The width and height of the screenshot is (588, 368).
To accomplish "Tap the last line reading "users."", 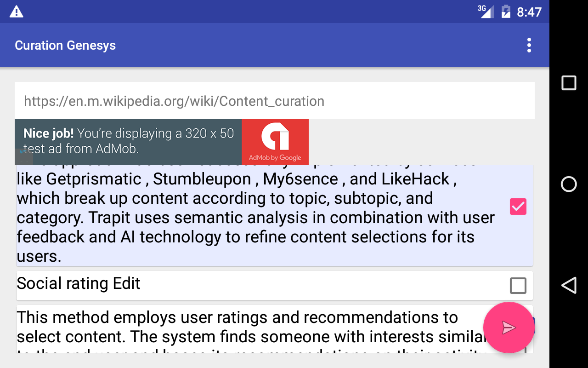I will coord(39,257).
